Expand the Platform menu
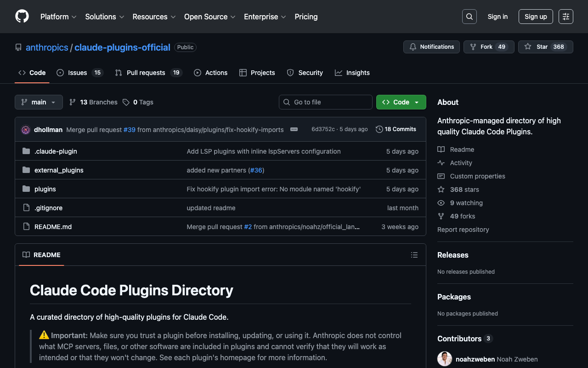 click(x=58, y=17)
